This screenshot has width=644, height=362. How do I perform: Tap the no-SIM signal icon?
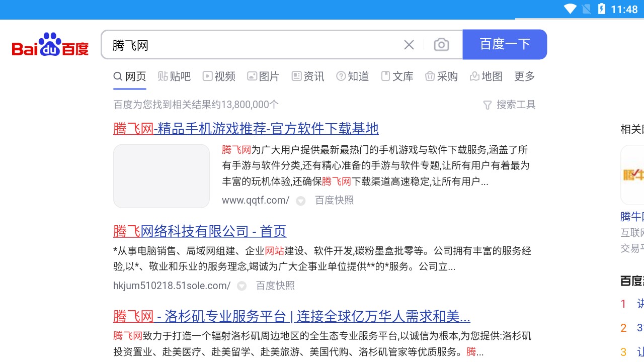(587, 9)
